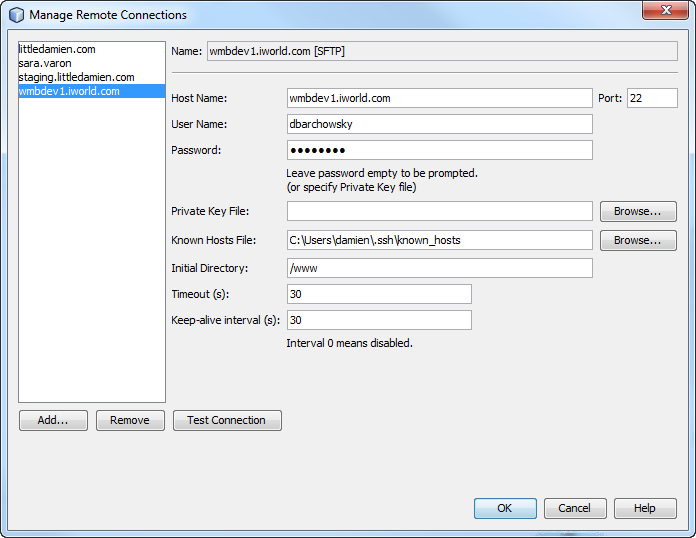Select sara.varon connection
This screenshot has height=538, width=696.
pos(45,63)
